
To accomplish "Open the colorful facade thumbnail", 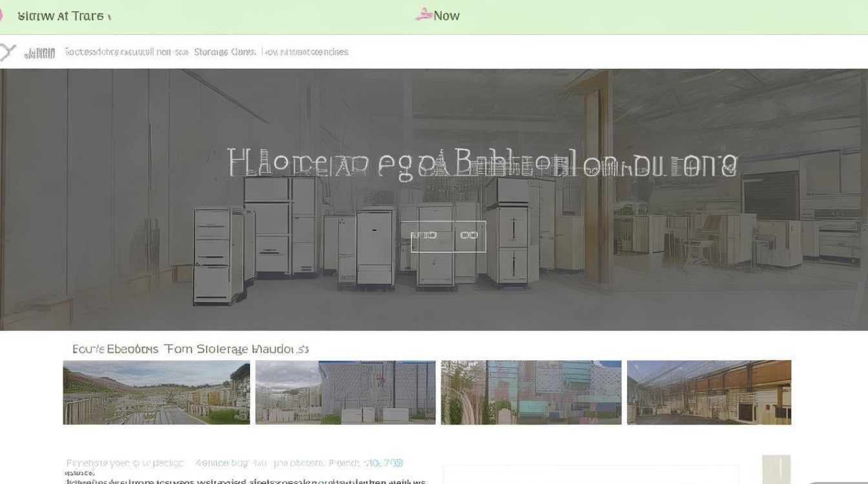I will (x=531, y=392).
